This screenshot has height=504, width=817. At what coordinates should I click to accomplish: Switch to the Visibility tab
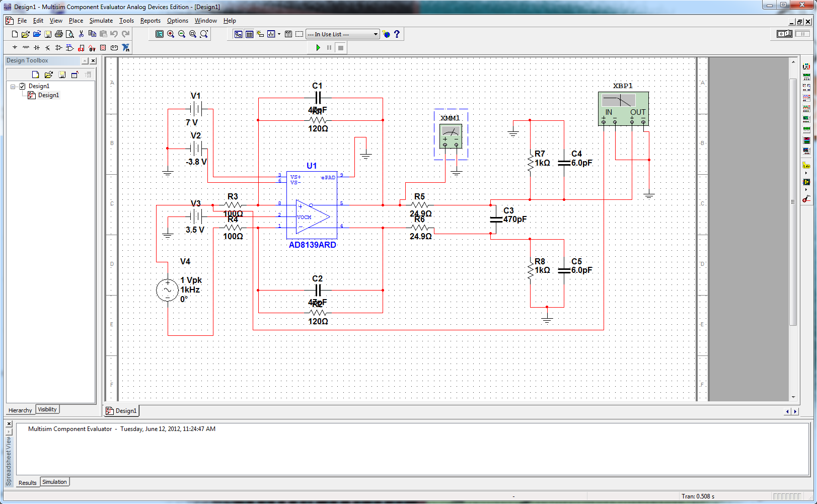[47, 409]
